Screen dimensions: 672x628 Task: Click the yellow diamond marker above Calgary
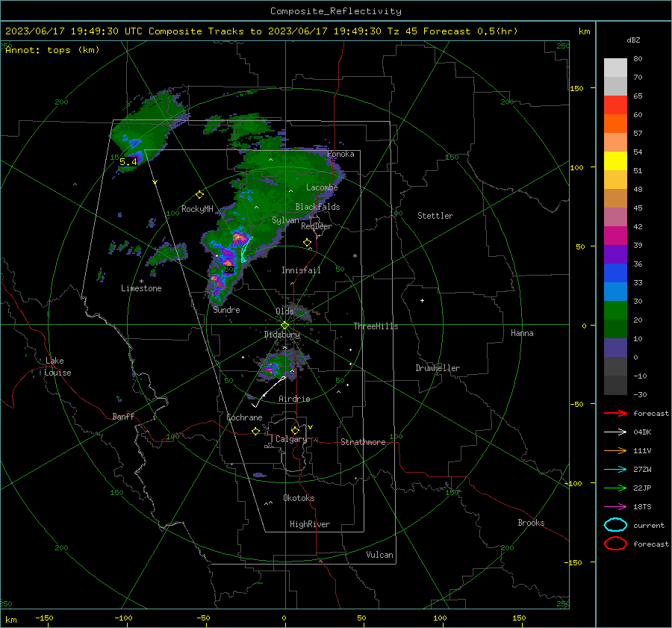click(x=295, y=430)
